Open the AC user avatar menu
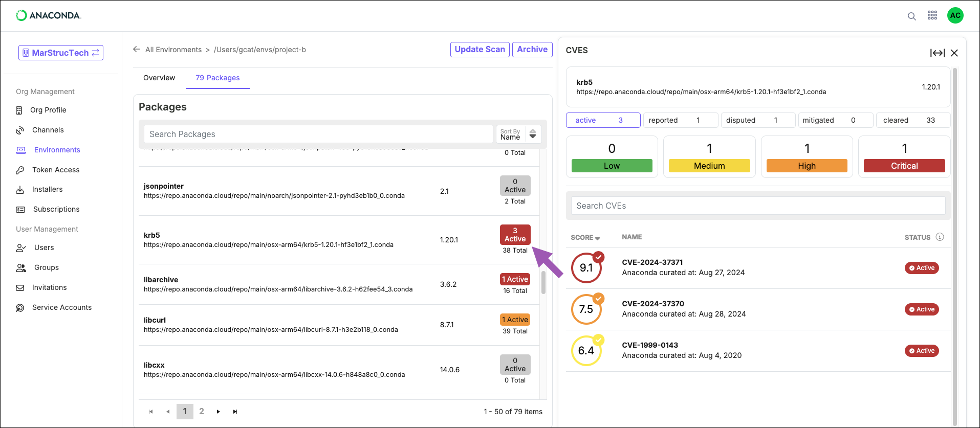Viewport: 980px width, 428px height. click(955, 15)
